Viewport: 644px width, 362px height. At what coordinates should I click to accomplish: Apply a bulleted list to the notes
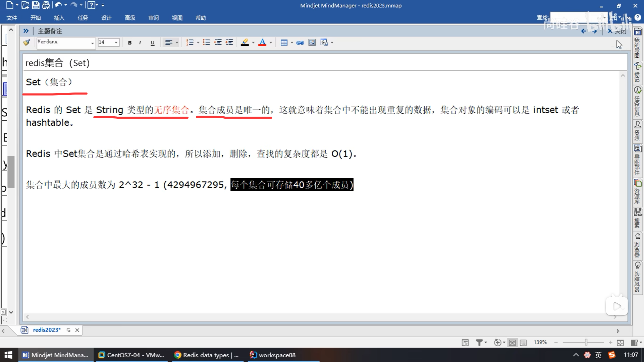tap(206, 43)
